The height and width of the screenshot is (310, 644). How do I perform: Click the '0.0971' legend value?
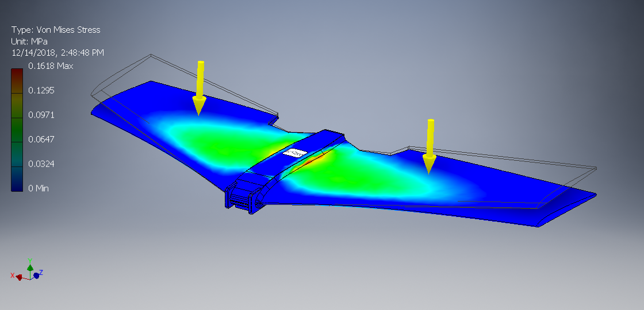(x=41, y=115)
